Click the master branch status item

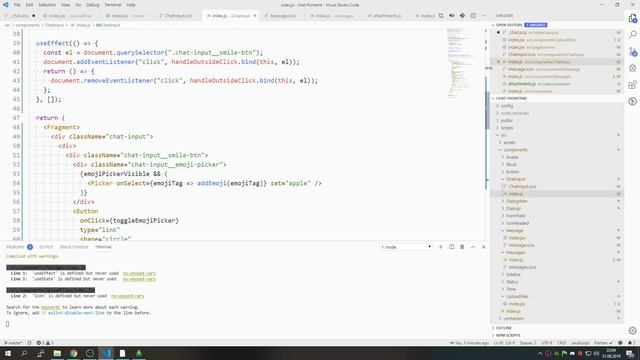(x=13, y=343)
